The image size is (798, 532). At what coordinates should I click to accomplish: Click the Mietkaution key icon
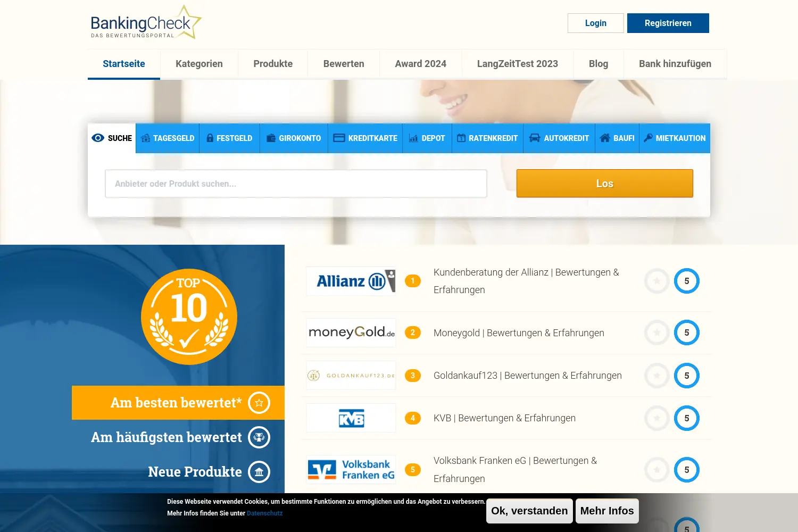pyautogui.click(x=648, y=138)
